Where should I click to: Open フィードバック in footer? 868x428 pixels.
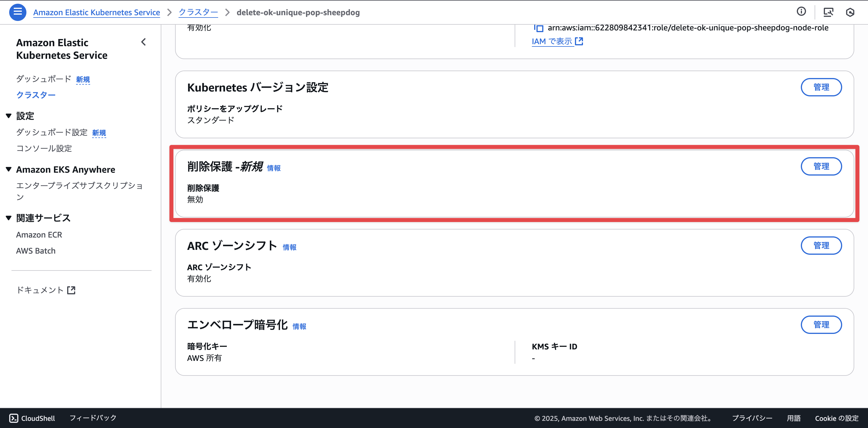click(93, 418)
